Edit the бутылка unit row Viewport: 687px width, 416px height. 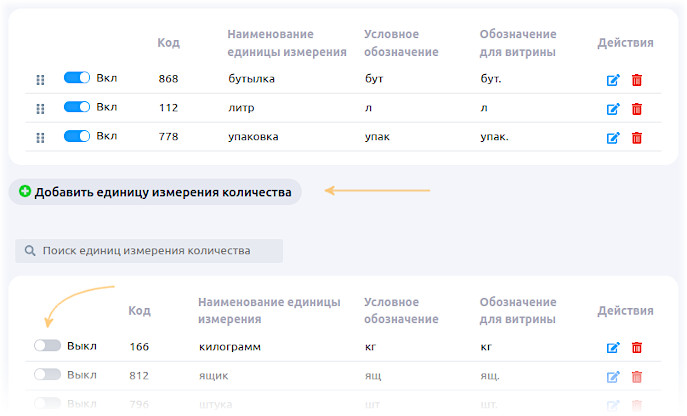pyautogui.click(x=613, y=80)
